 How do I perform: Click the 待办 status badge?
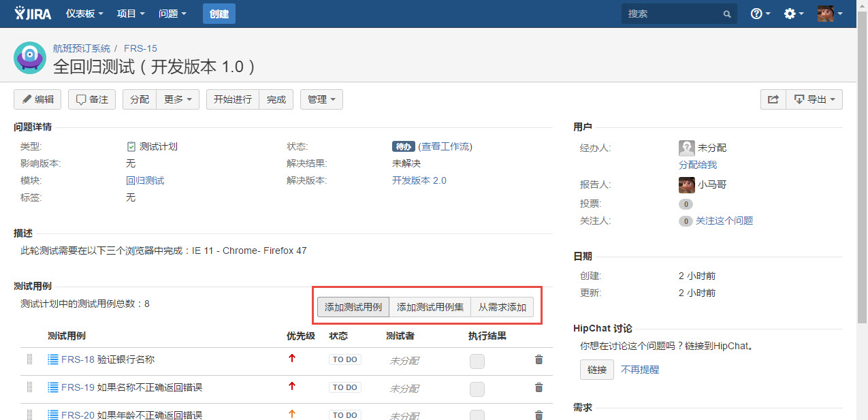click(x=404, y=146)
